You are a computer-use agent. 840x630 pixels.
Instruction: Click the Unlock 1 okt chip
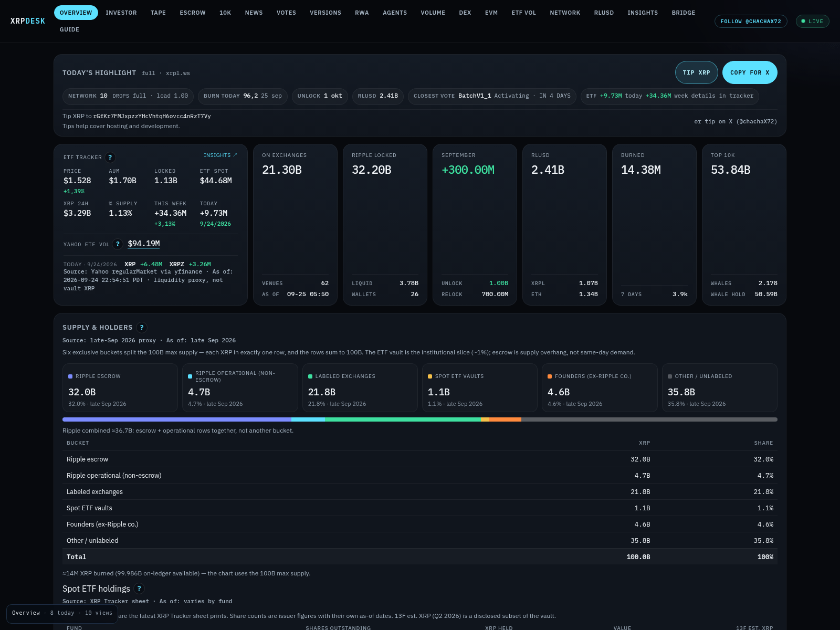point(320,96)
